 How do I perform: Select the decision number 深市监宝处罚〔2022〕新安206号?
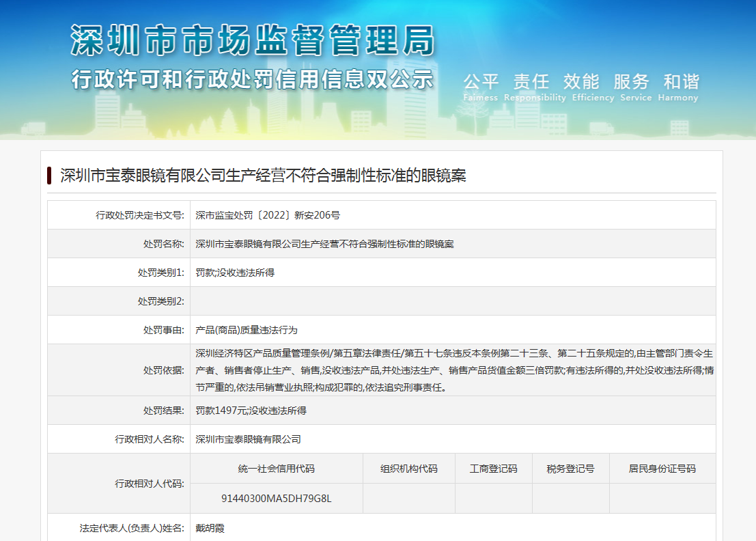point(268,215)
